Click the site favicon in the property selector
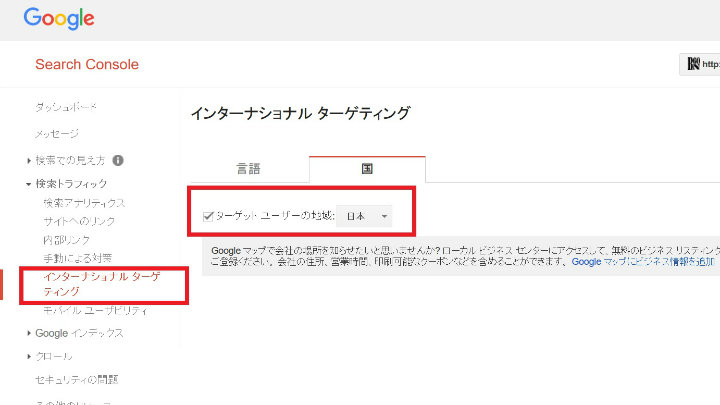 point(693,64)
